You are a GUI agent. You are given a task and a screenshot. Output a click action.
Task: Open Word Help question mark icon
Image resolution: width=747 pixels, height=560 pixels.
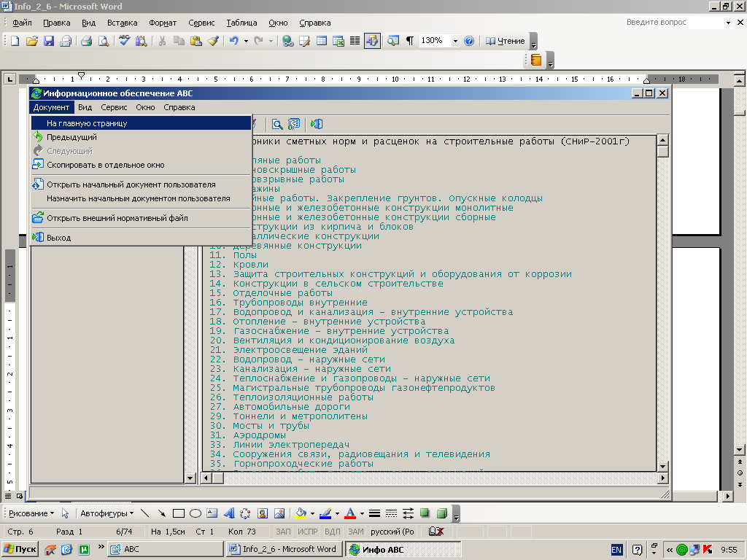[x=469, y=41]
